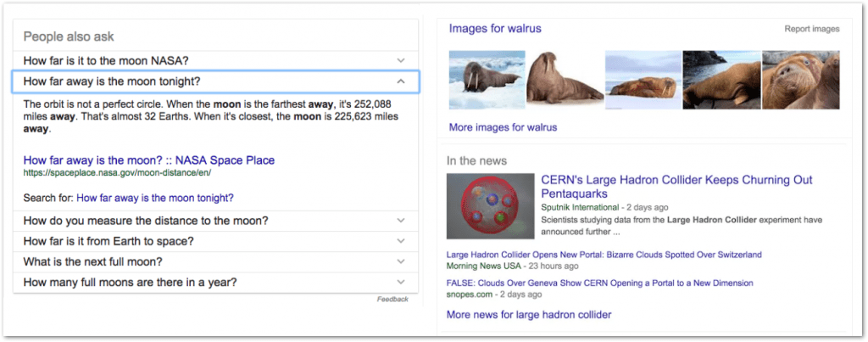Expand 'How far is it from Earth to space?' chevron
This screenshot has width=868, height=342.
(x=401, y=241)
